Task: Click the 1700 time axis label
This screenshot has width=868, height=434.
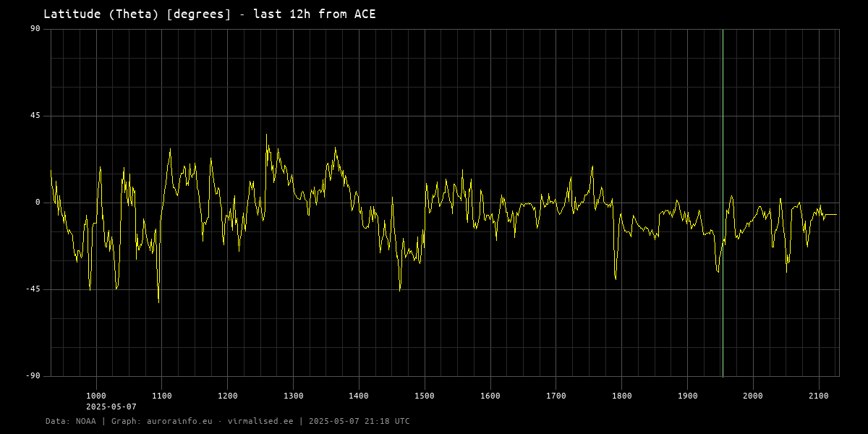Action: (x=556, y=396)
